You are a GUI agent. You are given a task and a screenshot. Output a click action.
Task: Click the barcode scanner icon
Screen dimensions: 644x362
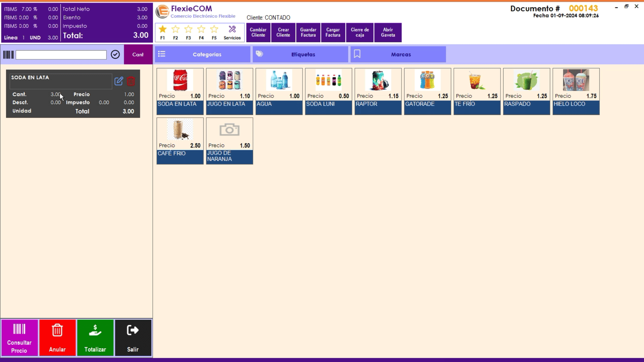click(x=8, y=55)
